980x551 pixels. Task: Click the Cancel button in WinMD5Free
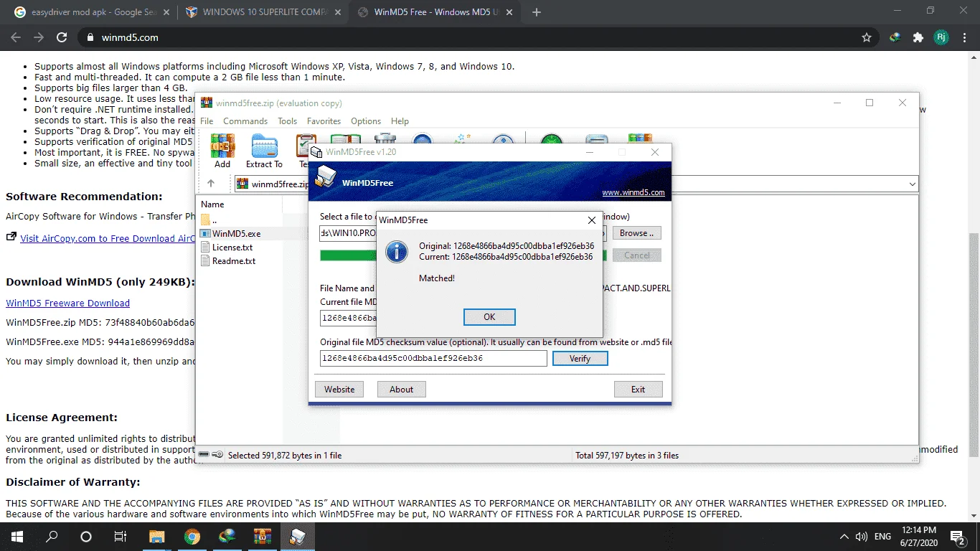[x=636, y=255]
